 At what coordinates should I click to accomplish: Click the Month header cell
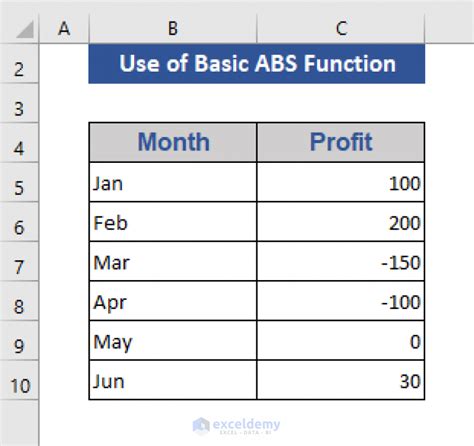click(x=173, y=142)
